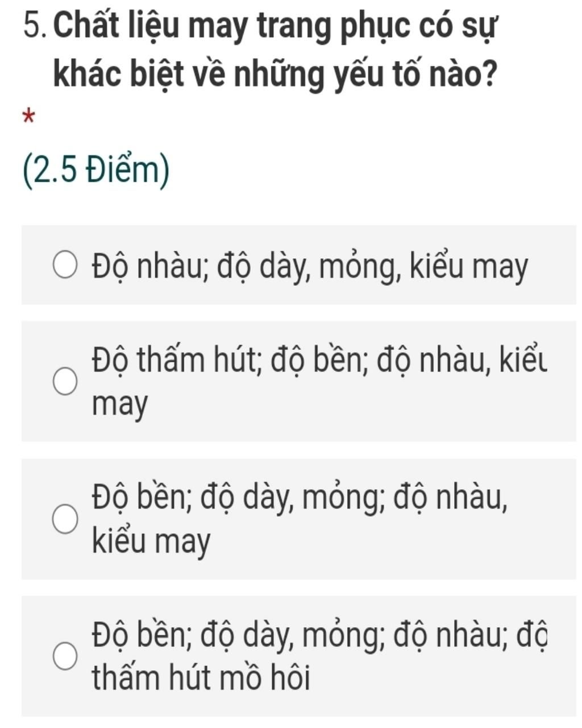Click answer text 'Độ nhàu; độ dày, mỏng, kiểu may'
This screenshot has width=582, height=728.
(x=311, y=267)
